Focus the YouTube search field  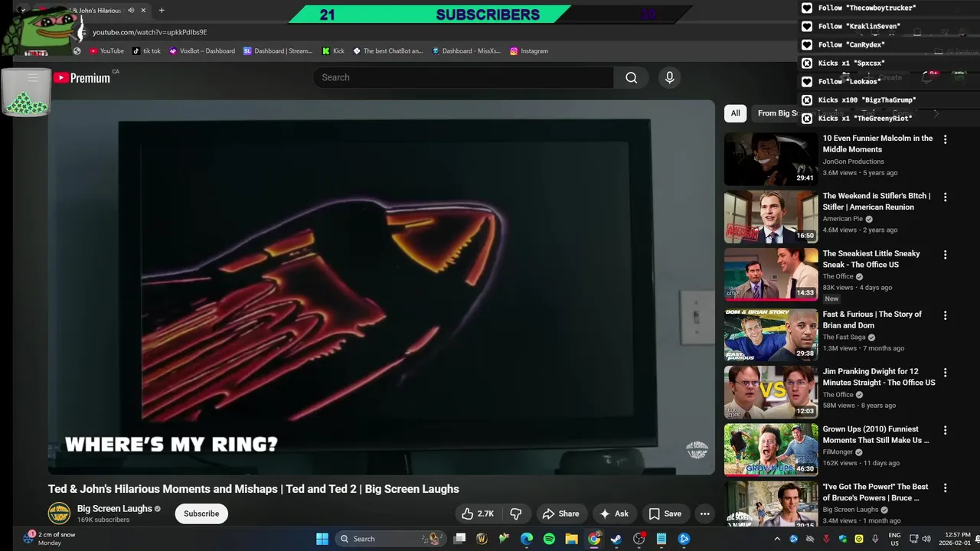[x=463, y=77]
